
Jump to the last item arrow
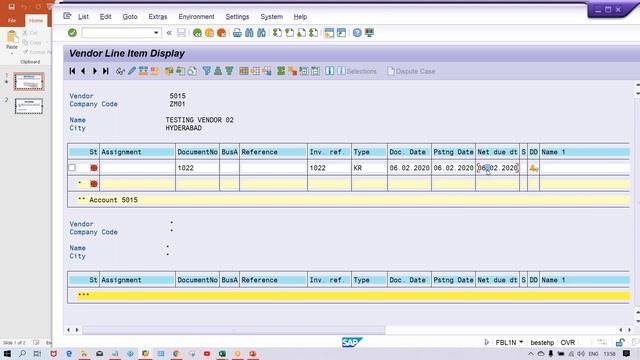tap(106, 71)
